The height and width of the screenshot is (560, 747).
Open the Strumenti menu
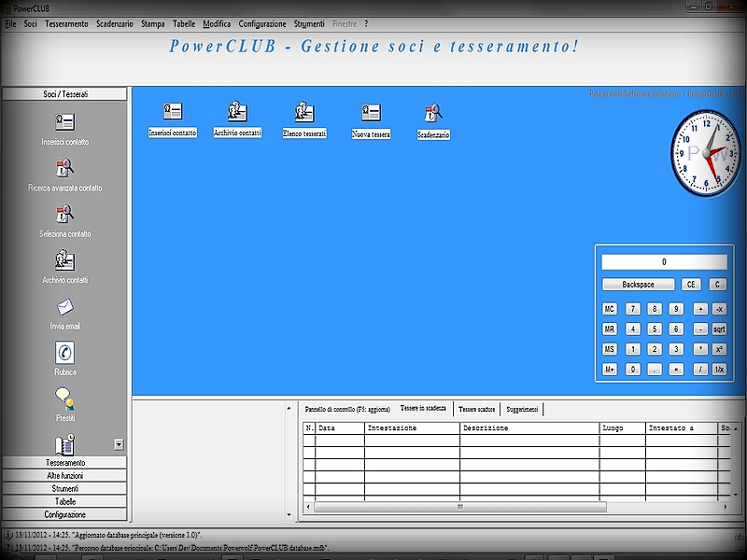pyautogui.click(x=309, y=24)
